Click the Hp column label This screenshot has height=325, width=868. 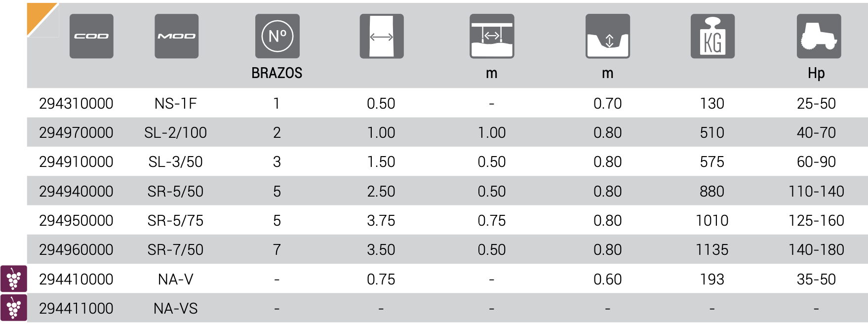(816, 74)
